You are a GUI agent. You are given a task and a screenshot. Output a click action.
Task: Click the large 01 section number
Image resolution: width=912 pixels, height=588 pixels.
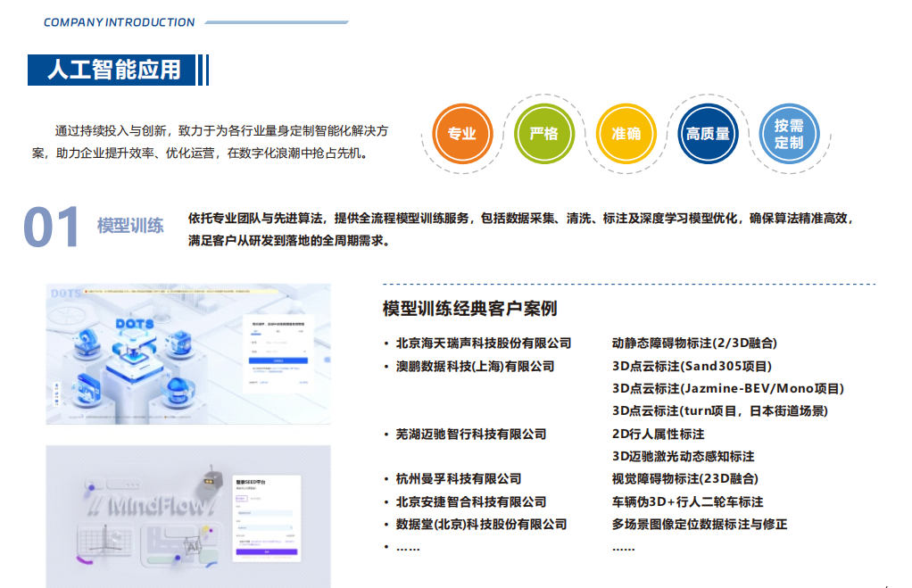52,227
